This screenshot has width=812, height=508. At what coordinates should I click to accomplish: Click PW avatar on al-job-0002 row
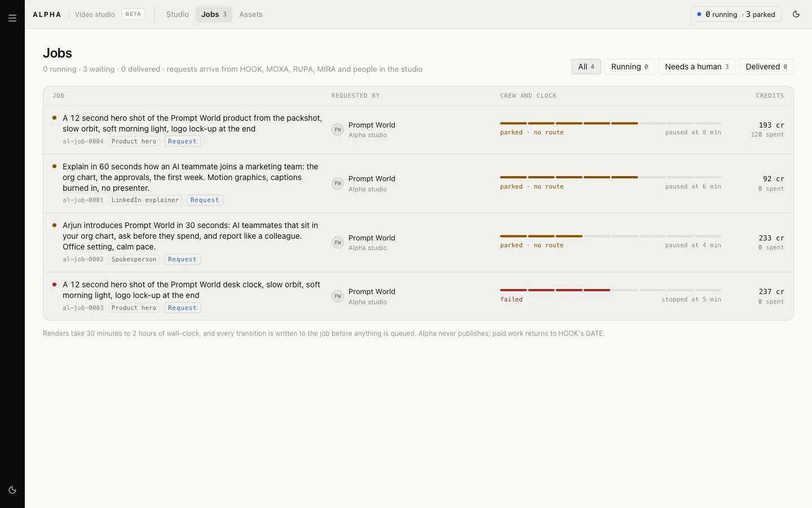click(x=338, y=243)
